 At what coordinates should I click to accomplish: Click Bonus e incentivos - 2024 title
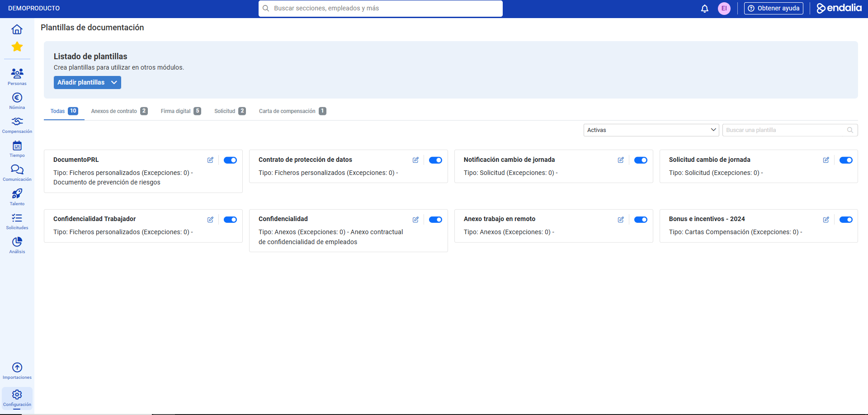click(x=707, y=219)
